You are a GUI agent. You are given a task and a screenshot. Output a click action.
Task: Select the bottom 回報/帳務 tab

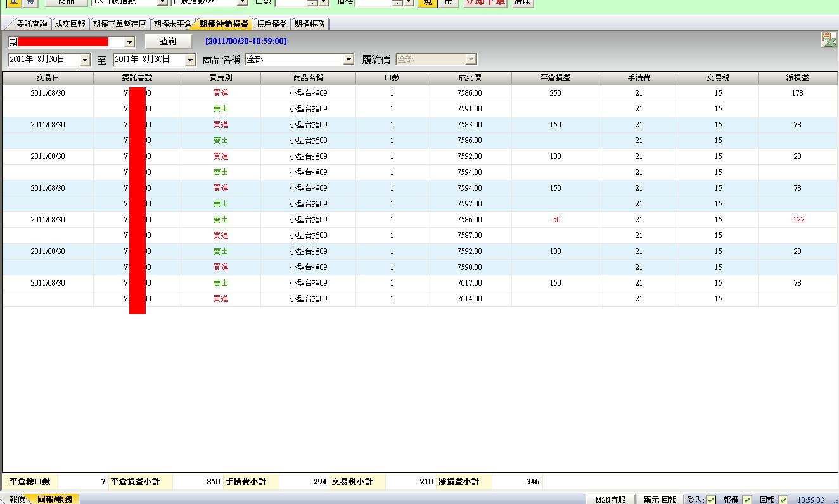pyautogui.click(x=54, y=500)
